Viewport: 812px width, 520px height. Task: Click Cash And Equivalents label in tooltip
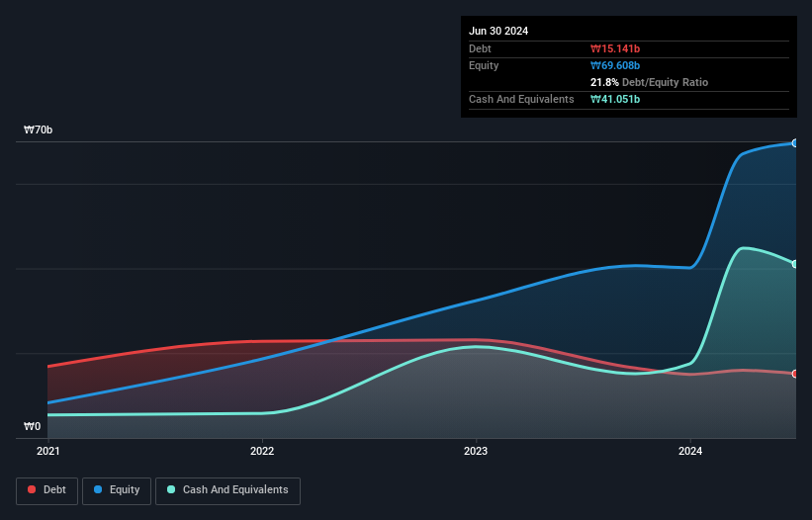click(x=521, y=99)
